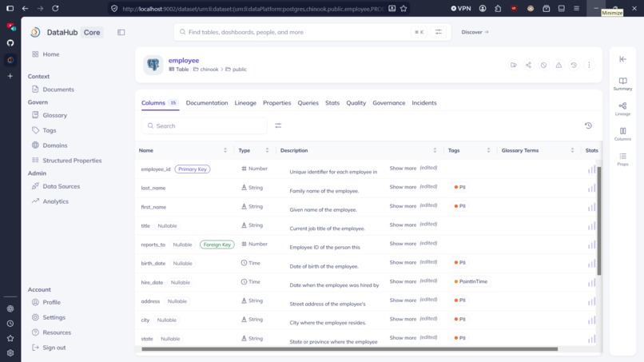This screenshot has width=644, height=362.
Task: Switch to the Documentation tab
Action: click(207, 103)
